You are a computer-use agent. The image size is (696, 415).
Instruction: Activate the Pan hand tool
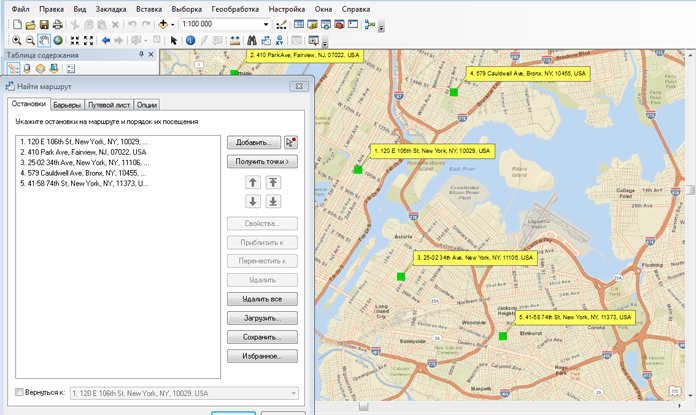45,41
